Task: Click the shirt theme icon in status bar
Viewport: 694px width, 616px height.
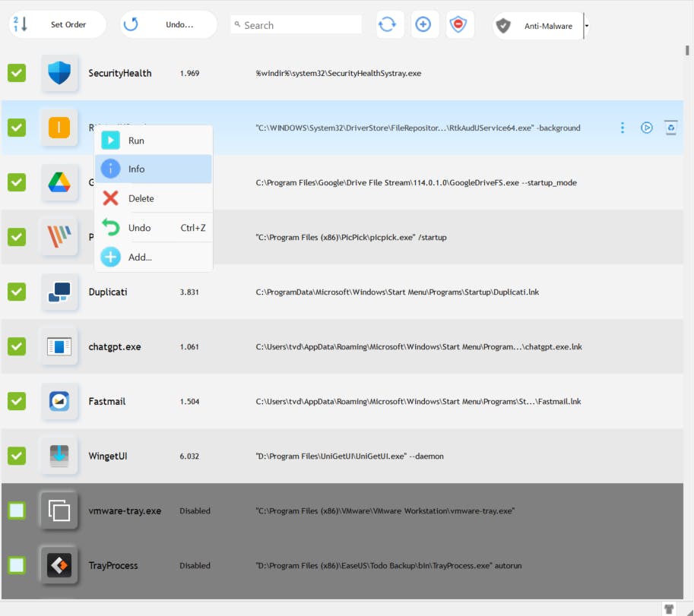Action: click(x=669, y=609)
